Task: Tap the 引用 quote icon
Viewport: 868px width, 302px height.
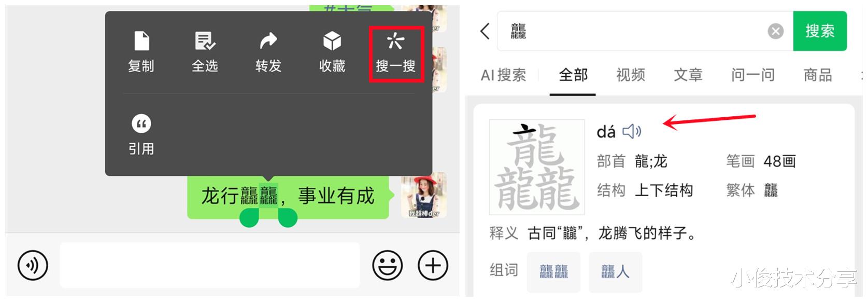Action: 141,124
